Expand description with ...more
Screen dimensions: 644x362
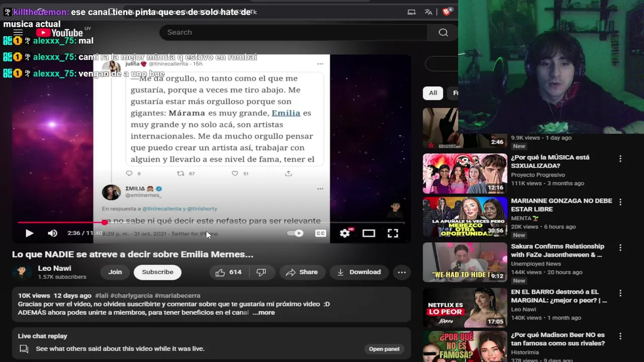tap(264, 312)
